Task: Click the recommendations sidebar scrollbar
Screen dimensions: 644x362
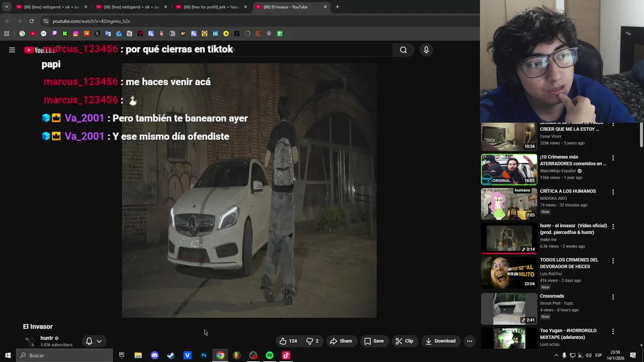Action: (x=641, y=136)
